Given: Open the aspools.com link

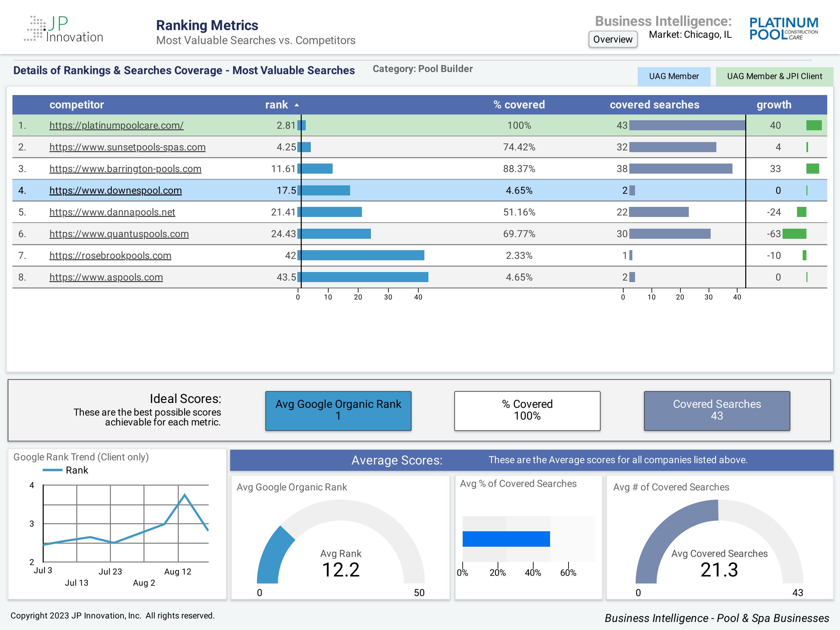Looking at the screenshot, I should coord(106,277).
